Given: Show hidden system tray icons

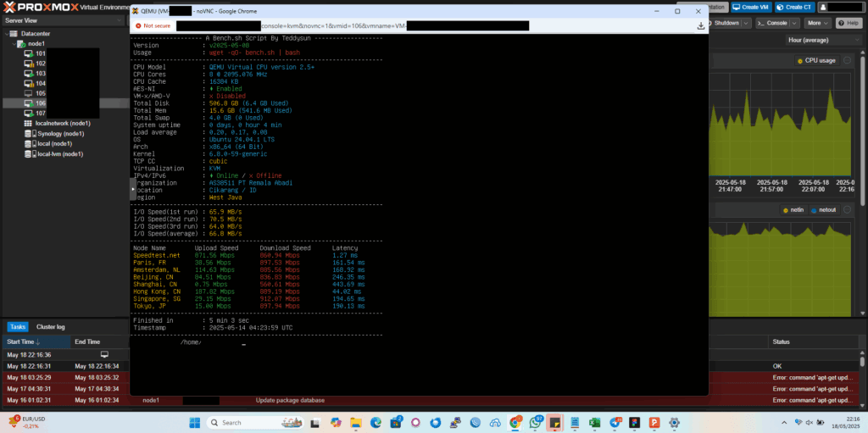Looking at the screenshot, I should click(x=783, y=423).
